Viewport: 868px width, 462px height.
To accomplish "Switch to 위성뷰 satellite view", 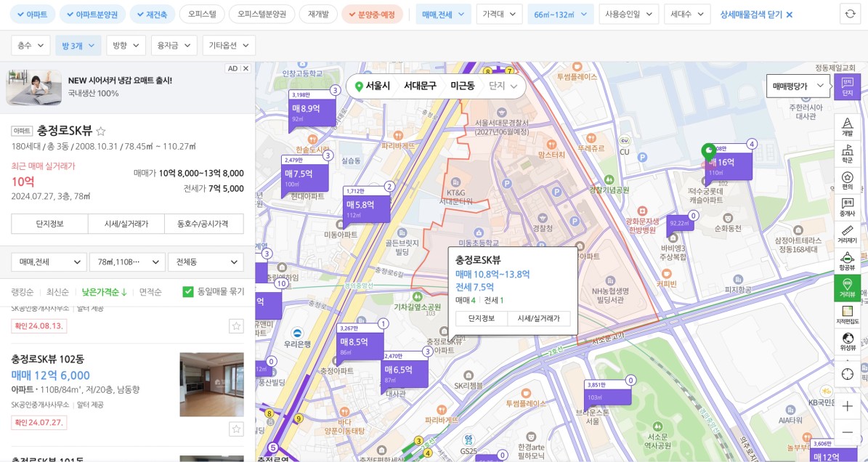I will (x=847, y=342).
